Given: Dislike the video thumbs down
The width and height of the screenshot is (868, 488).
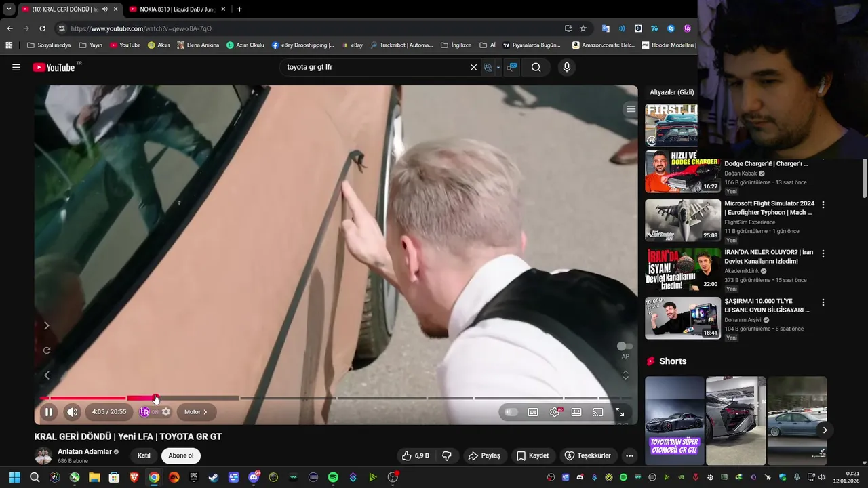Looking at the screenshot, I should tap(447, 455).
